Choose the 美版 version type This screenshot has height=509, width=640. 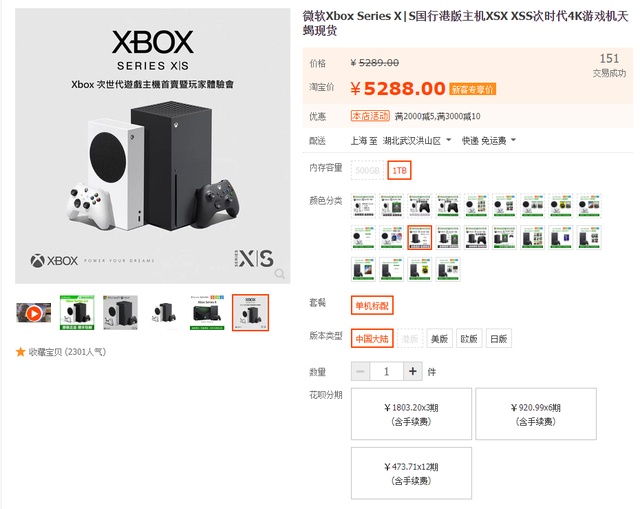pos(440,338)
